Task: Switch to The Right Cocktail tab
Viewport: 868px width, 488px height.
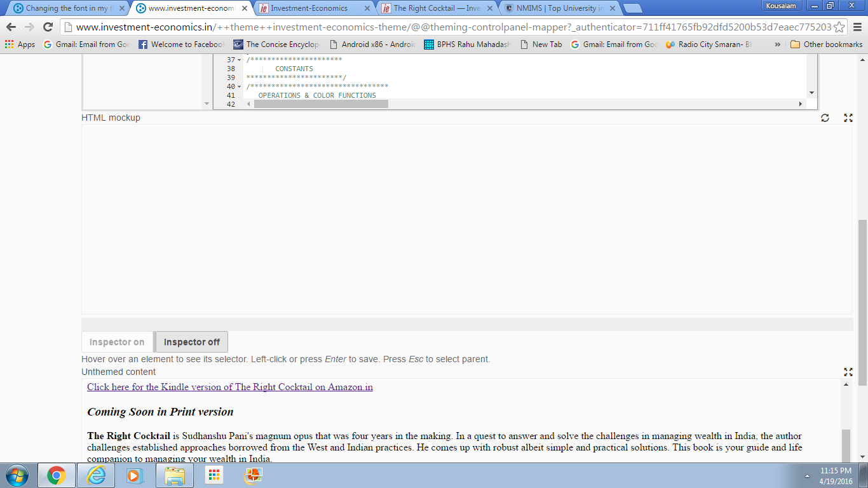Action: 437,8
